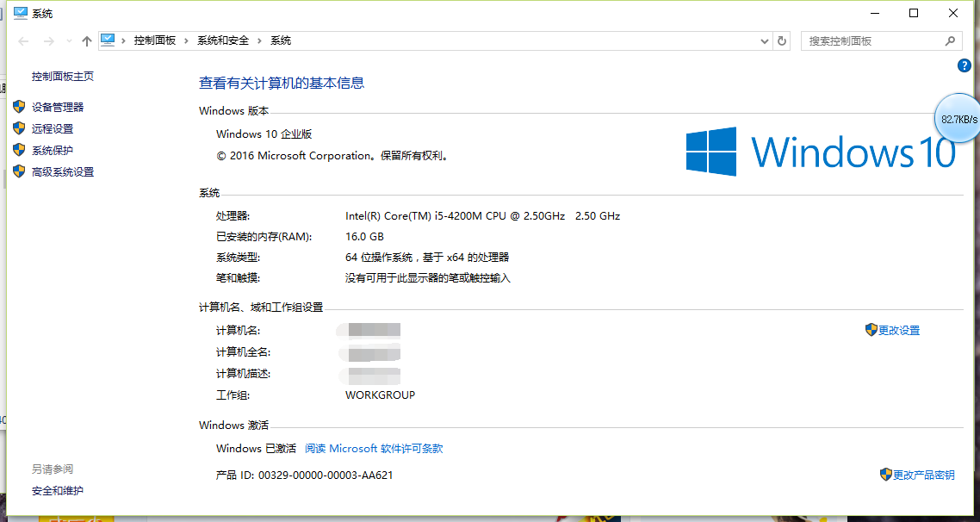Read the Microsoft 软件许可条款 link
The image size is (980, 522).
coord(374,448)
